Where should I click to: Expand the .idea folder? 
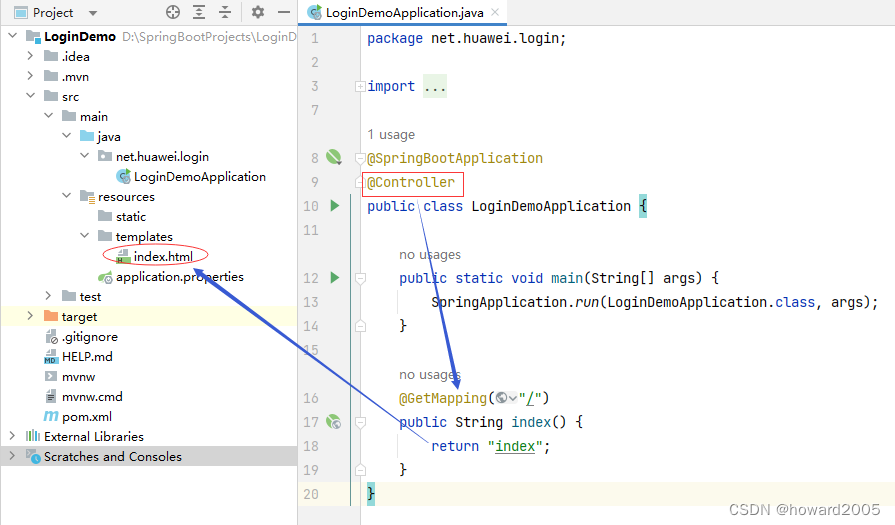[30, 56]
